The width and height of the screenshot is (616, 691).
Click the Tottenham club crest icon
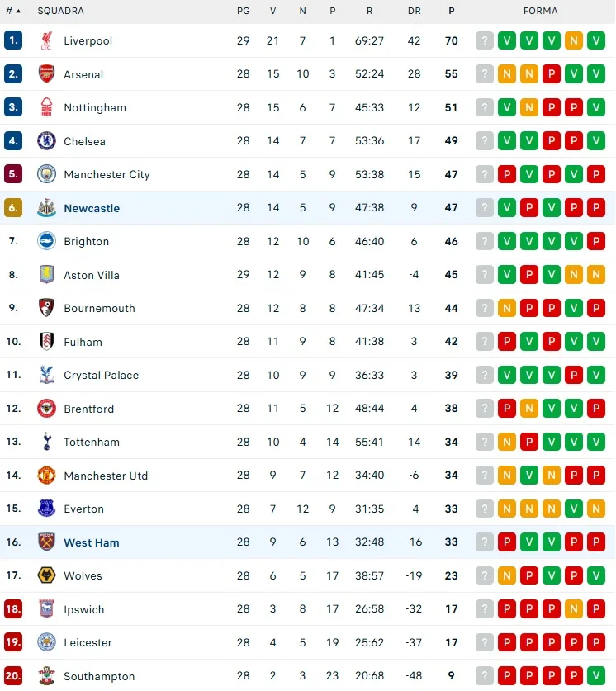tap(46, 442)
